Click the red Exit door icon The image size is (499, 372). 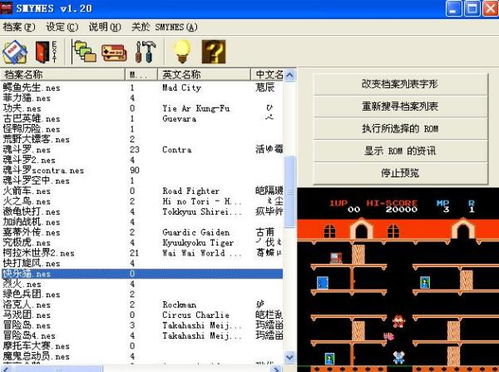tap(46, 52)
